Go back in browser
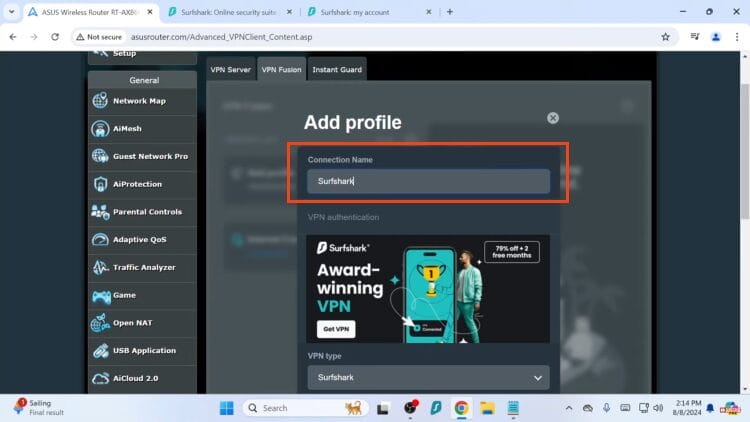Viewport: 750px width, 422px height. click(x=13, y=37)
